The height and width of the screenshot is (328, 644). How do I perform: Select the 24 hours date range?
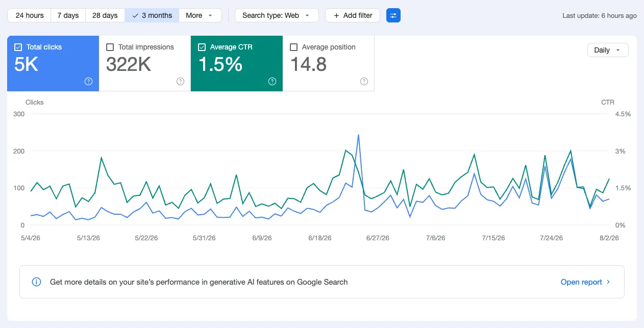(30, 15)
